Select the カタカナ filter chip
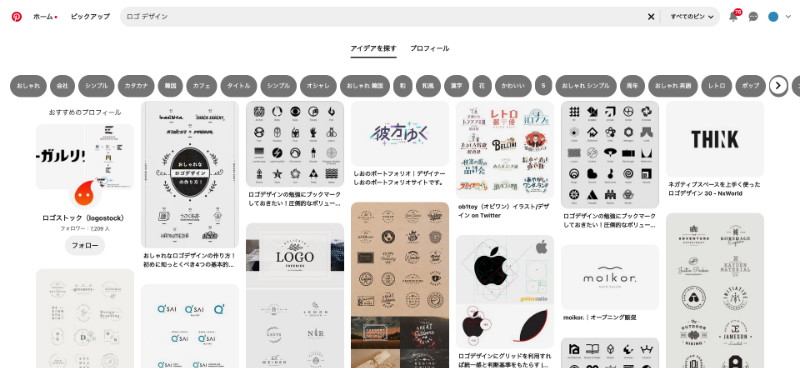The height and width of the screenshot is (368, 800). pyautogui.click(x=136, y=86)
